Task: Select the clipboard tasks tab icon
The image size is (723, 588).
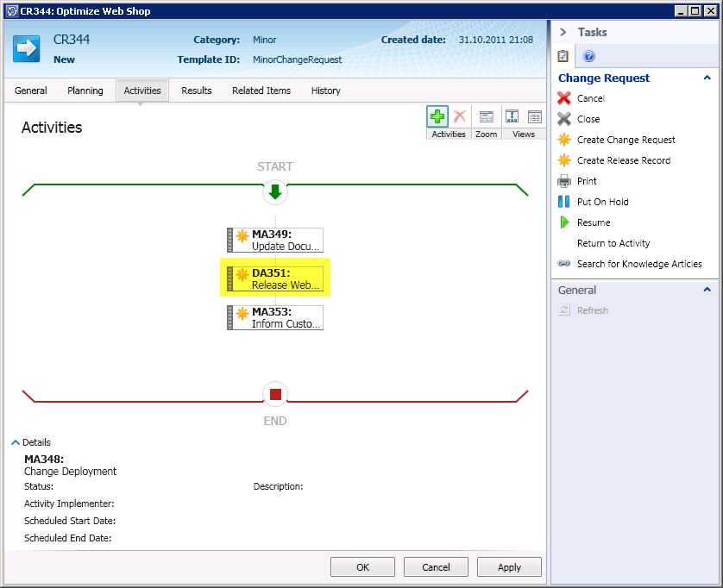Action: [563, 57]
